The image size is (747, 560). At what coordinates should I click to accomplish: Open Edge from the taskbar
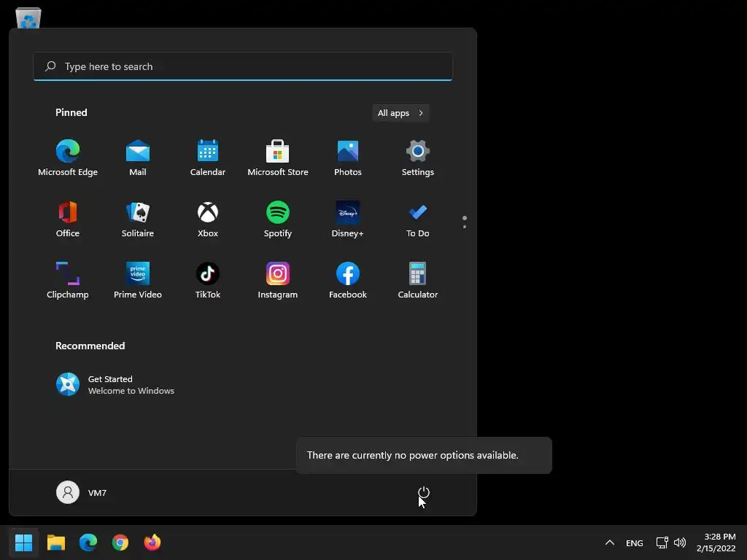click(x=88, y=542)
